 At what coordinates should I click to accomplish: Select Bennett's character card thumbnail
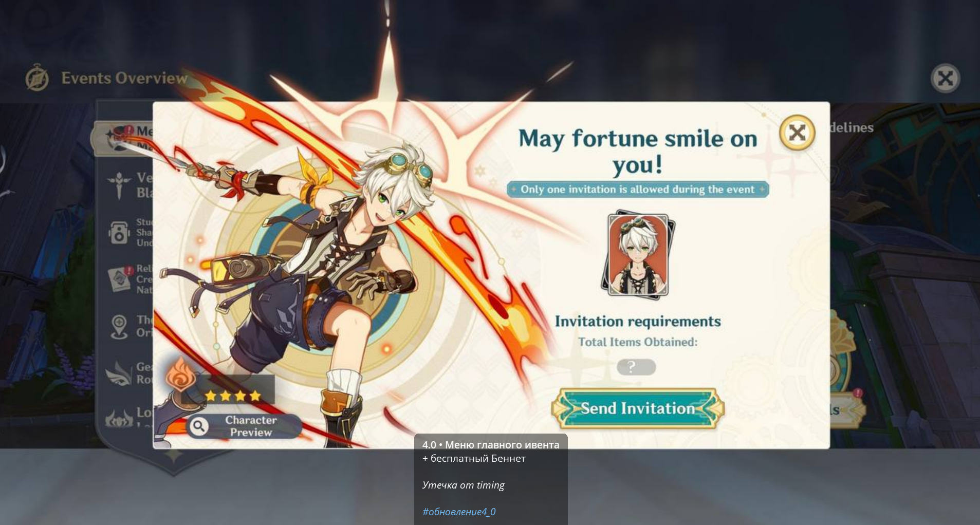(638, 255)
